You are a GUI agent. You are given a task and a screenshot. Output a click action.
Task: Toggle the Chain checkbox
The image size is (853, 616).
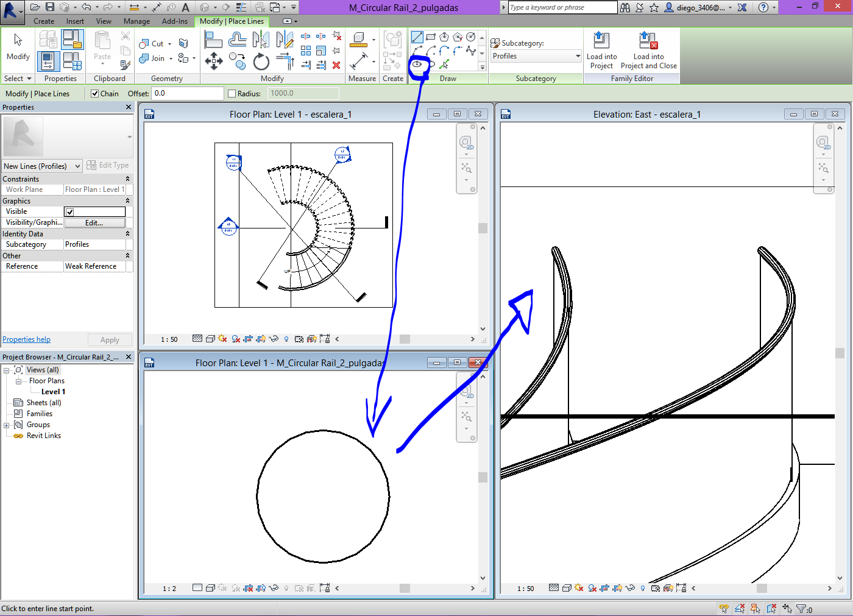click(x=95, y=93)
